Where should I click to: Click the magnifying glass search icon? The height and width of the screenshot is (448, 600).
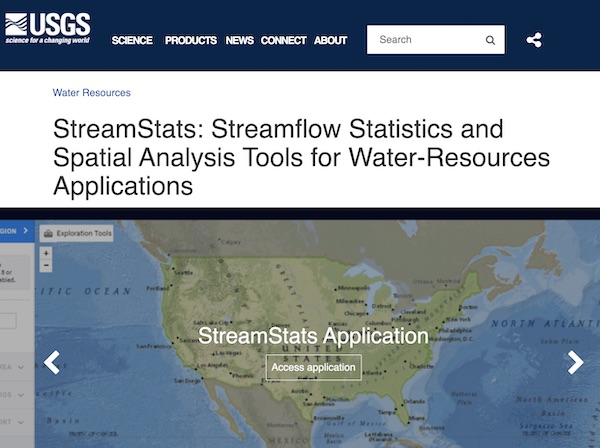pyautogui.click(x=490, y=40)
